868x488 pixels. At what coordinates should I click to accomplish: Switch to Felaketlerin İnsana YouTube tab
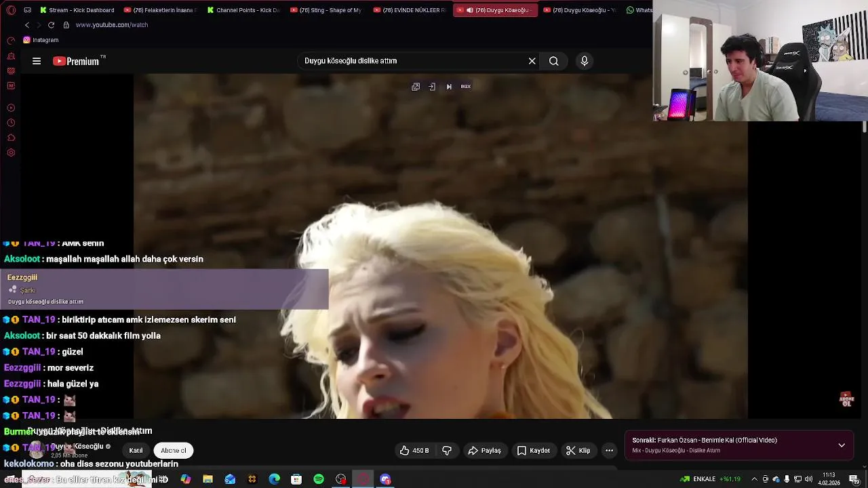click(161, 10)
